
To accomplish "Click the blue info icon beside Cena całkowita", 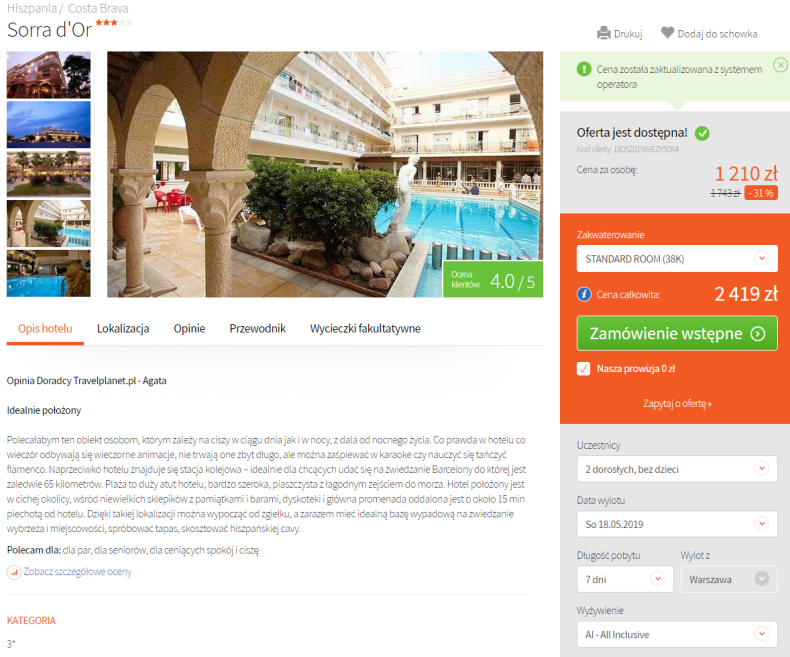I will [584, 294].
